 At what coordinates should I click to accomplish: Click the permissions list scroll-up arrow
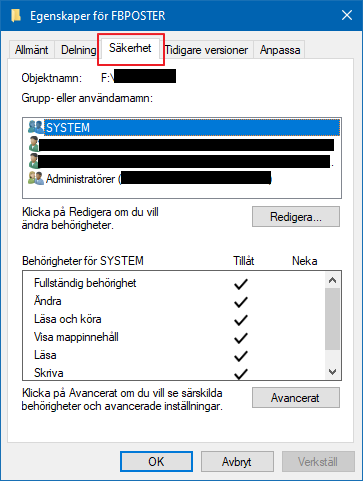coord(332,280)
